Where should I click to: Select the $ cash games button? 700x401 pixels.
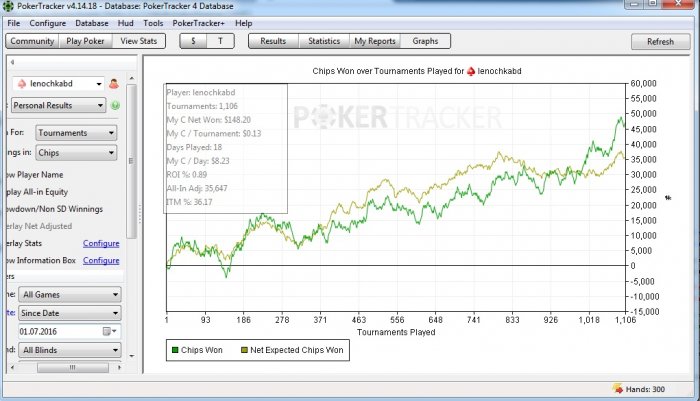tap(193, 41)
